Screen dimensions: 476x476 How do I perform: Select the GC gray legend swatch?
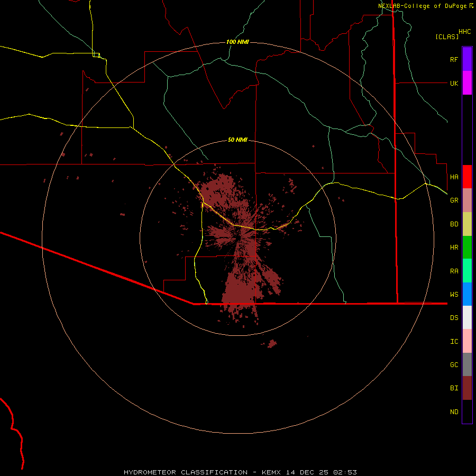point(467,364)
